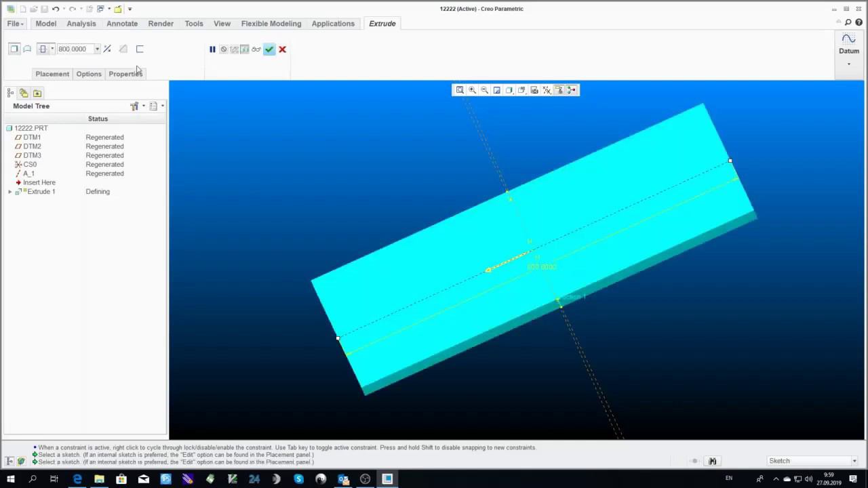This screenshot has height=488, width=868.
Task: Switch to the Model ribbon tab
Action: (x=46, y=24)
